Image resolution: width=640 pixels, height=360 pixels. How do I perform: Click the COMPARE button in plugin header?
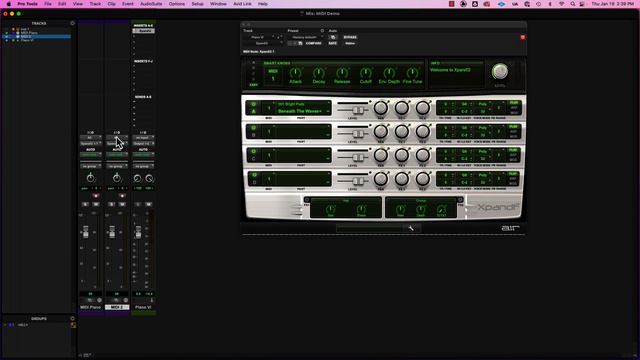click(313, 43)
